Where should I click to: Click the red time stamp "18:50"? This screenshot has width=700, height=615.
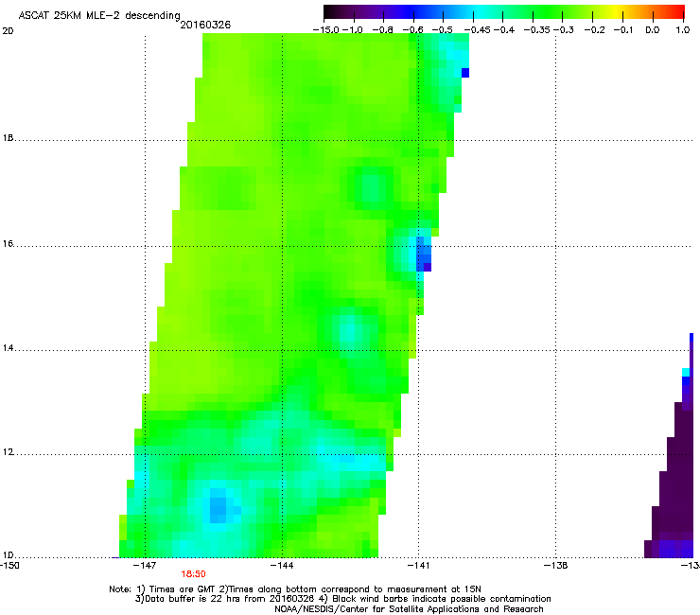pos(193,574)
